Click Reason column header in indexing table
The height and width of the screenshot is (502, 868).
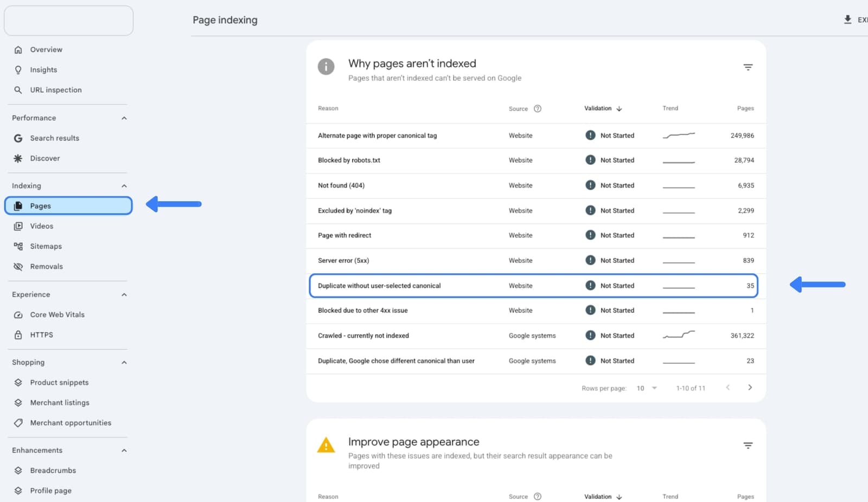(328, 108)
